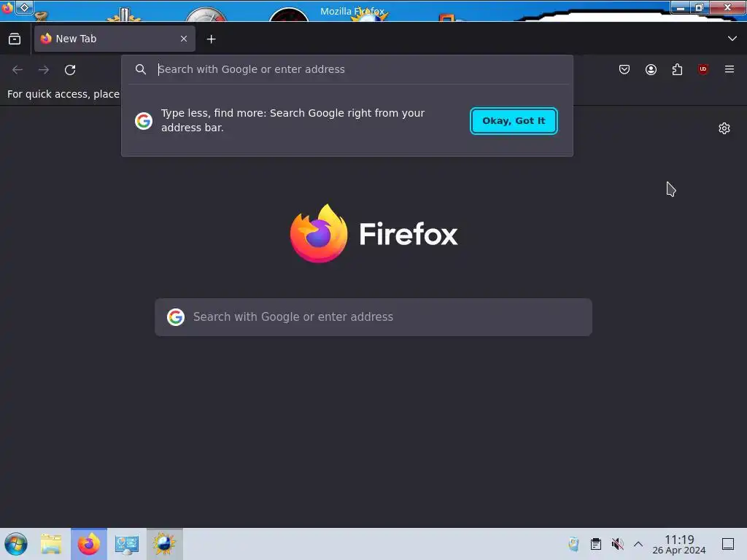The width and height of the screenshot is (747, 560).
Task: Go back one page
Action: coord(18,70)
